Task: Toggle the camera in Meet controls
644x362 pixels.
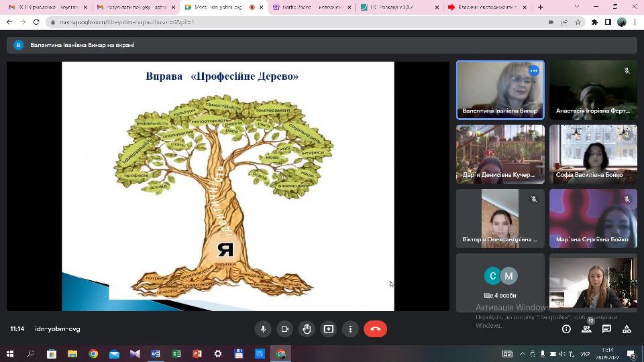Action: coord(285,328)
